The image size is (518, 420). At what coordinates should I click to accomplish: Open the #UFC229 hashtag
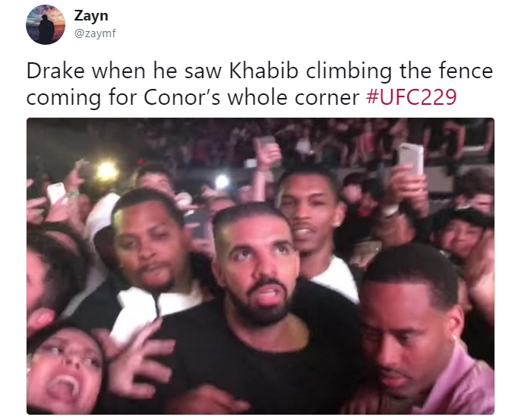[x=412, y=96]
